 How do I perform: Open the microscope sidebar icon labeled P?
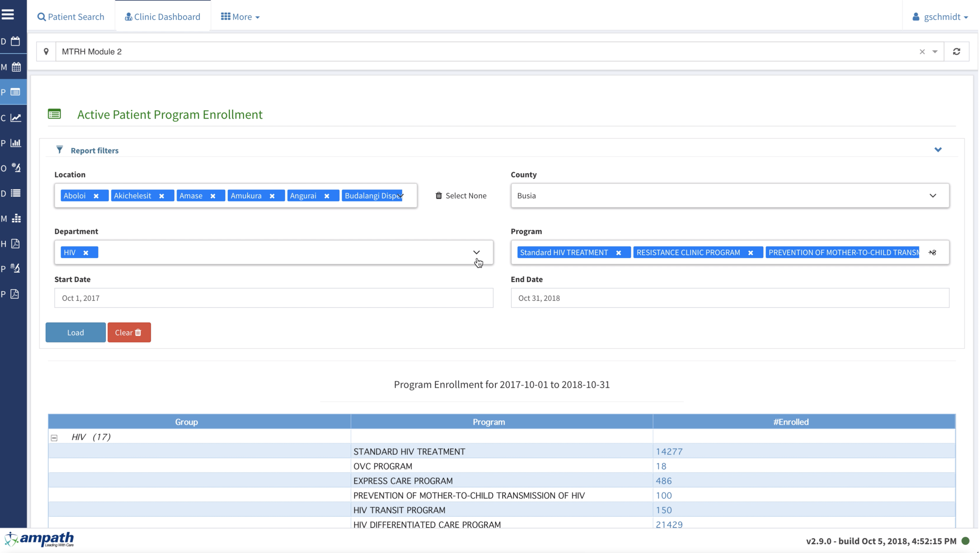(x=15, y=268)
